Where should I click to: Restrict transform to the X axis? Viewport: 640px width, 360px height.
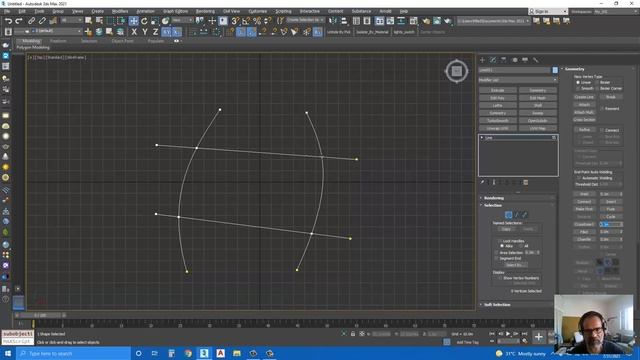coord(134,32)
